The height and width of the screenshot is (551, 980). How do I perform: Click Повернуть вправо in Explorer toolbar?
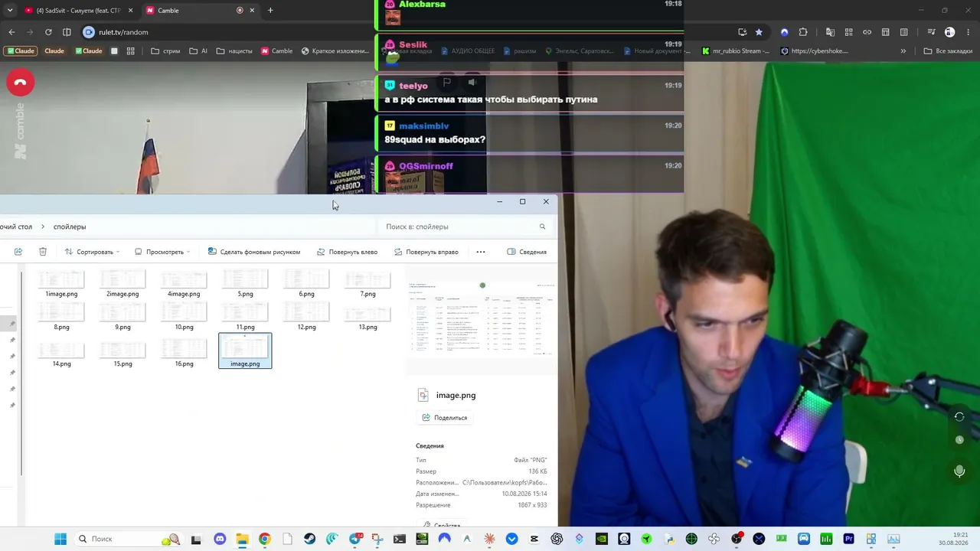pyautogui.click(x=426, y=252)
